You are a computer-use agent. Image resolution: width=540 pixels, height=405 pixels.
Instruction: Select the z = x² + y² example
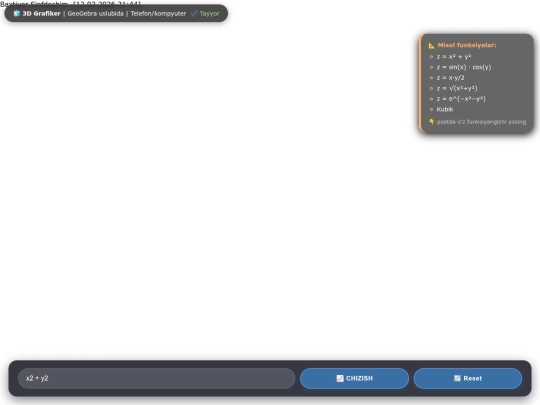point(454,56)
